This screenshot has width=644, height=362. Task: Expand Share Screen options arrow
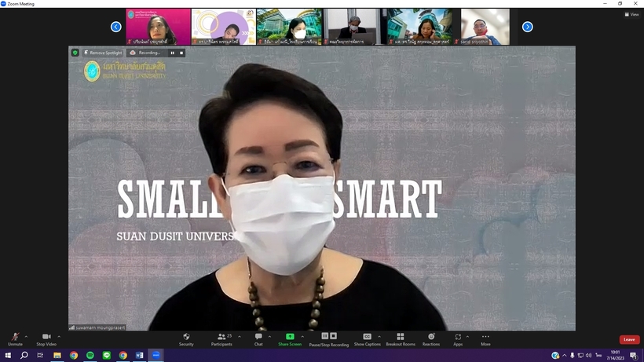302,337
